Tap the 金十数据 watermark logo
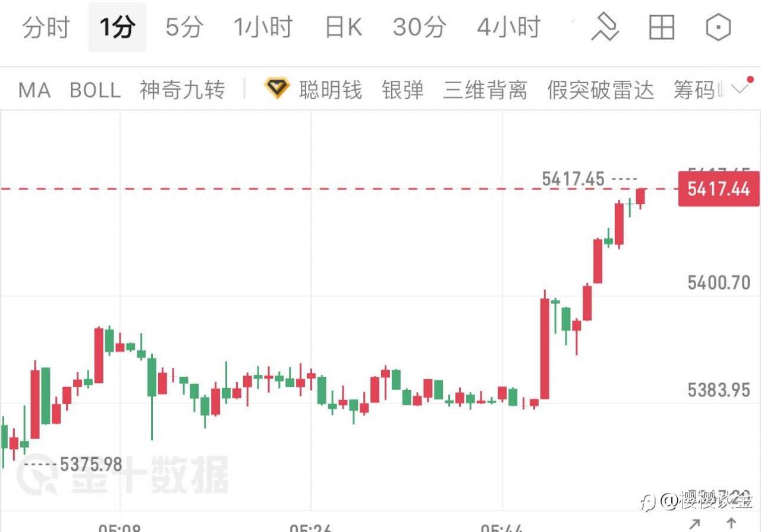Viewport: 761px width, 532px height. (x=122, y=476)
